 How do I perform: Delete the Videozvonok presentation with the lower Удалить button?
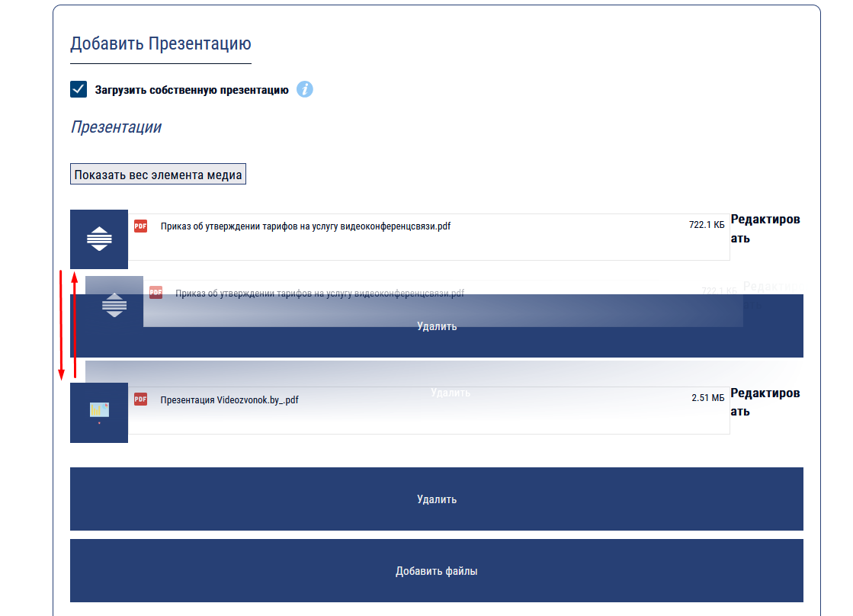click(x=437, y=499)
